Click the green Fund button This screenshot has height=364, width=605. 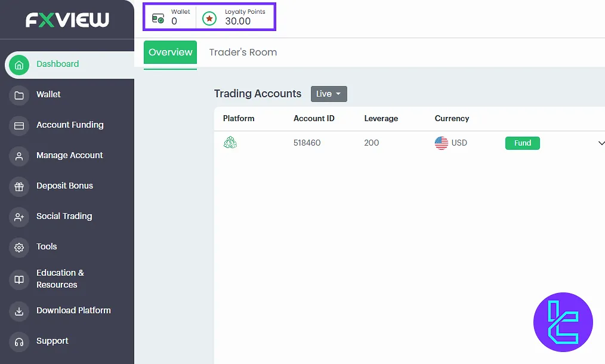pyautogui.click(x=523, y=143)
